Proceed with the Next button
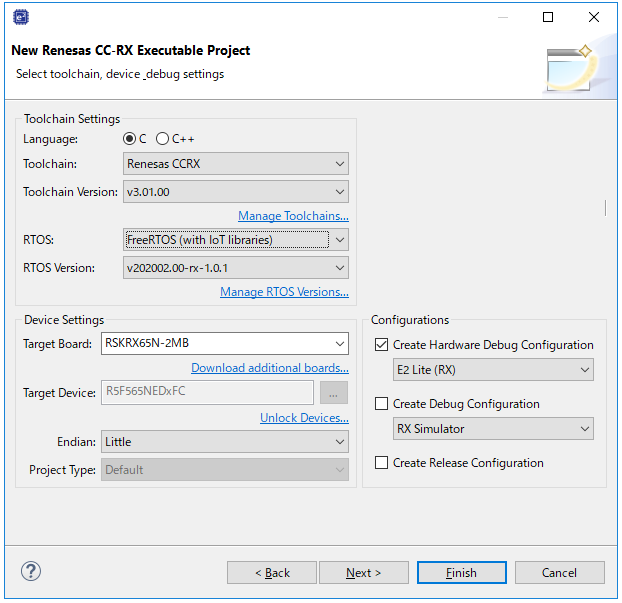 (x=364, y=572)
